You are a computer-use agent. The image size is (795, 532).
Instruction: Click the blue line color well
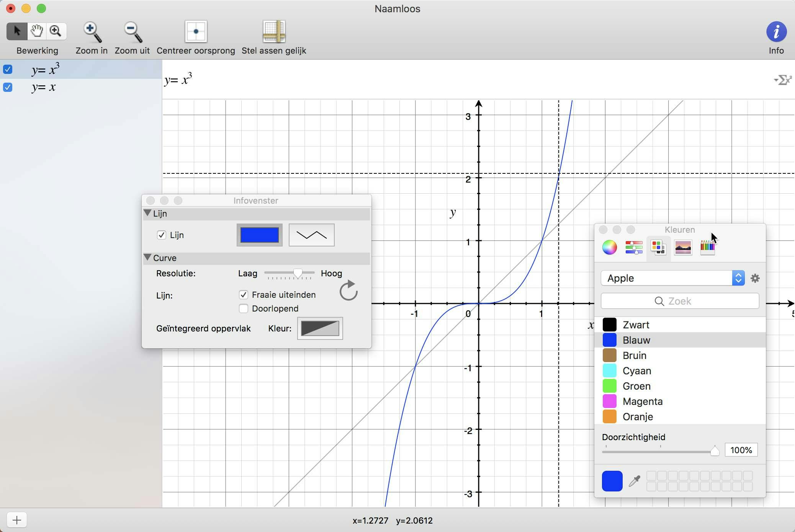[259, 235]
